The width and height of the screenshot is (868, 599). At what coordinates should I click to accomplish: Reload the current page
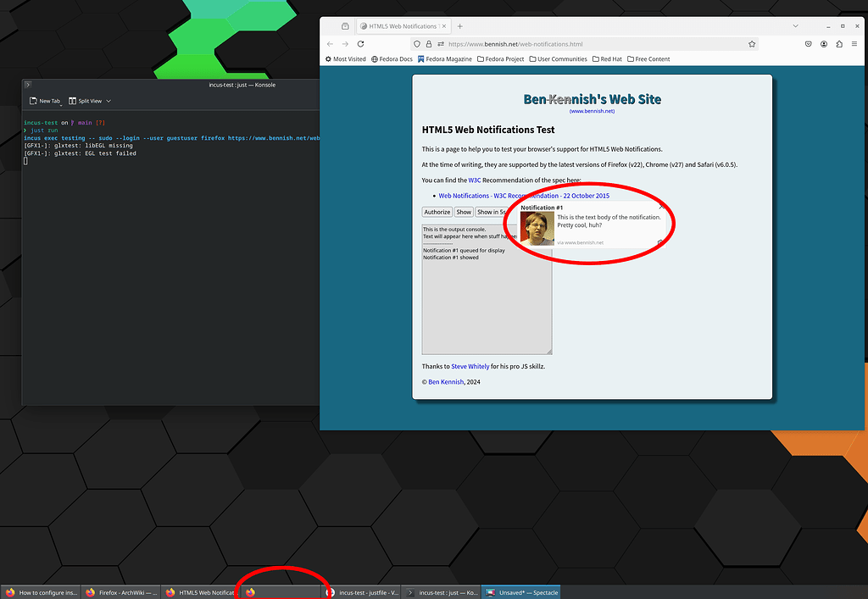pos(360,43)
